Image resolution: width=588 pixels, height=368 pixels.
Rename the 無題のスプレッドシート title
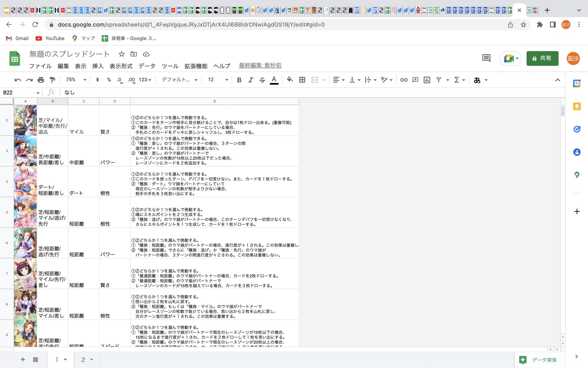[x=69, y=54]
